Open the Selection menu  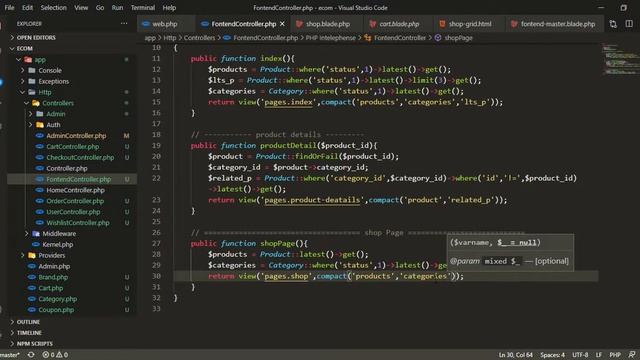pyautogui.click(x=53, y=8)
